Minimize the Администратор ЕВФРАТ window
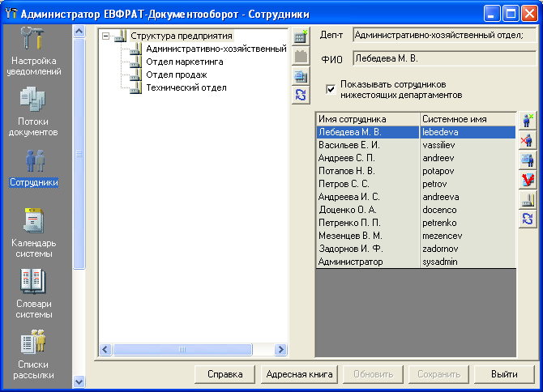 492,14
